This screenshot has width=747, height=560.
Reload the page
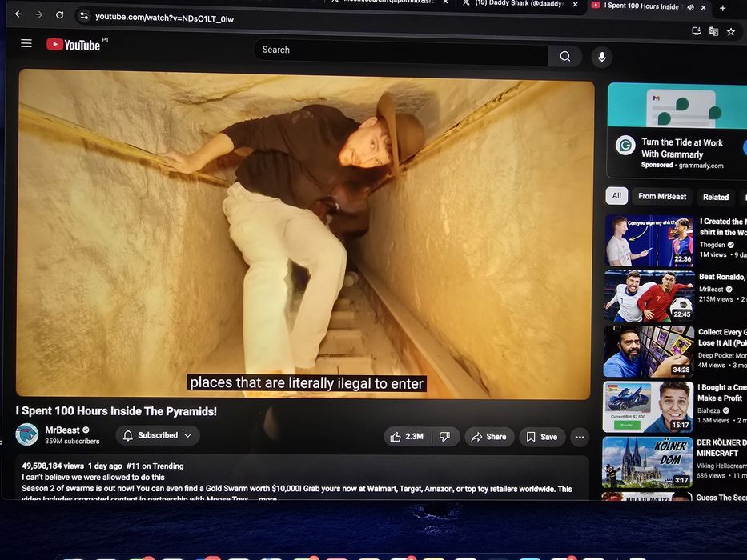click(x=59, y=15)
